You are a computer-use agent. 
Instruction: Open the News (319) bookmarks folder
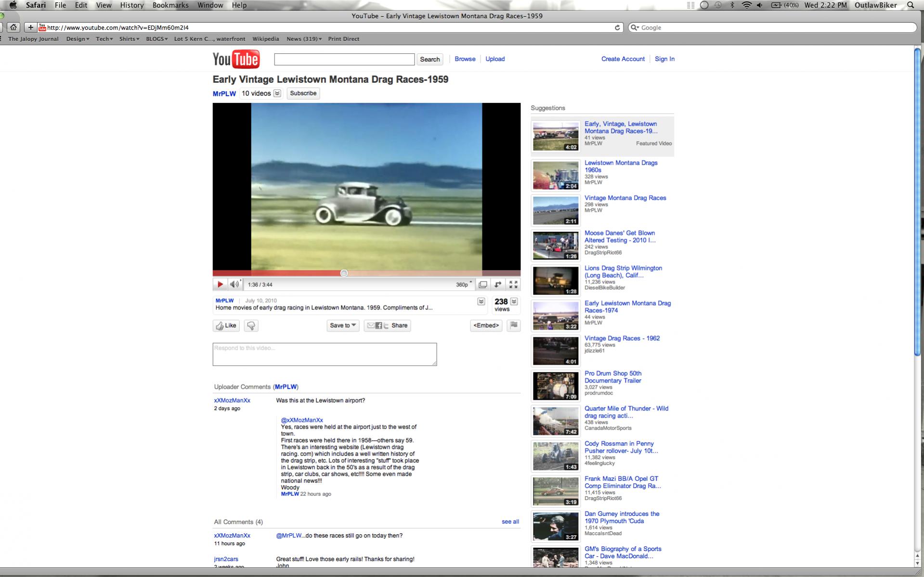[304, 39]
